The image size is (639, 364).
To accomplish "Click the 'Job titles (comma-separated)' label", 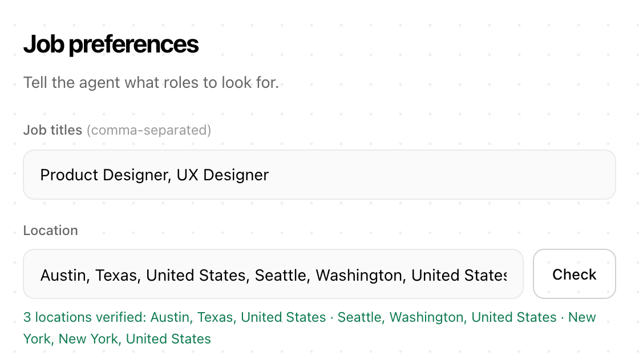I will [117, 130].
